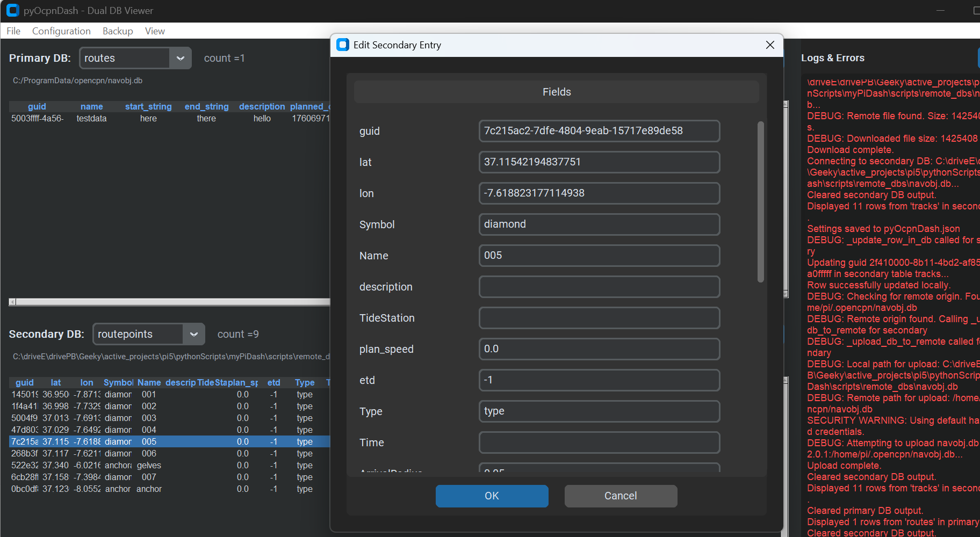Edit the lat field value
This screenshot has height=537, width=980.
tap(599, 162)
